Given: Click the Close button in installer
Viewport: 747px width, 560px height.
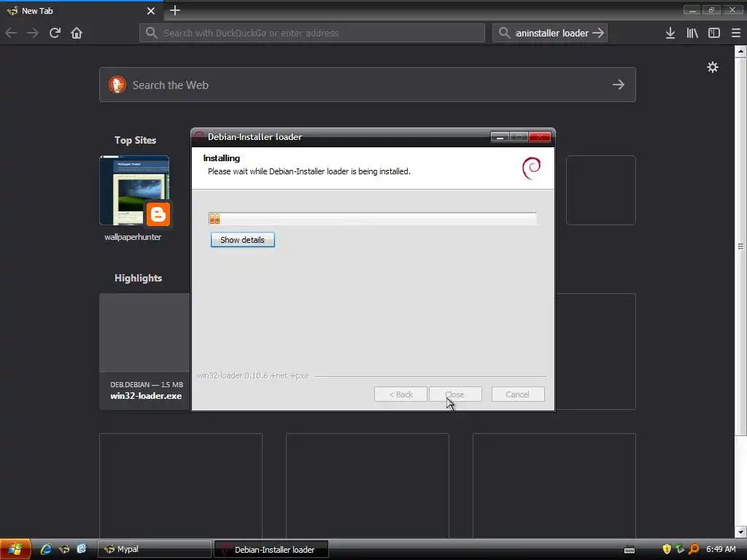Looking at the screenshot, I should tap(455, 394).
